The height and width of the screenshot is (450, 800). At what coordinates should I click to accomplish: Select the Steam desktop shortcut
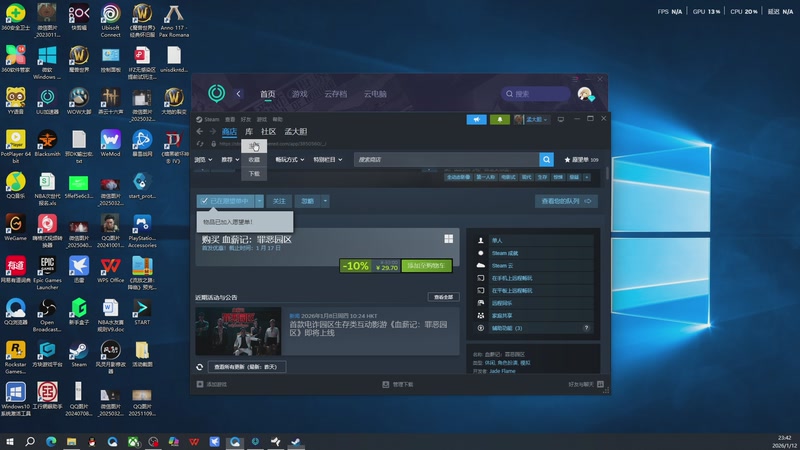coord(79,354)
